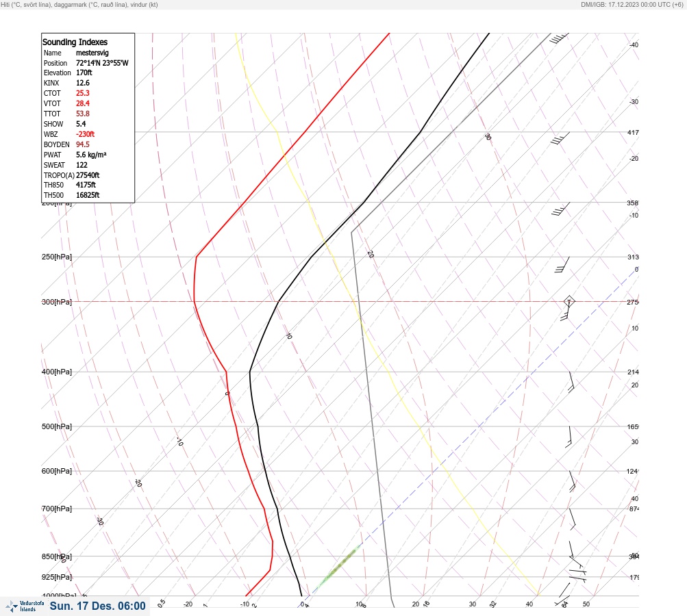This screenshot has height=616, width=687.
Task: Select the BOYDEN value 94.5
Action: [x=83, y=144]
